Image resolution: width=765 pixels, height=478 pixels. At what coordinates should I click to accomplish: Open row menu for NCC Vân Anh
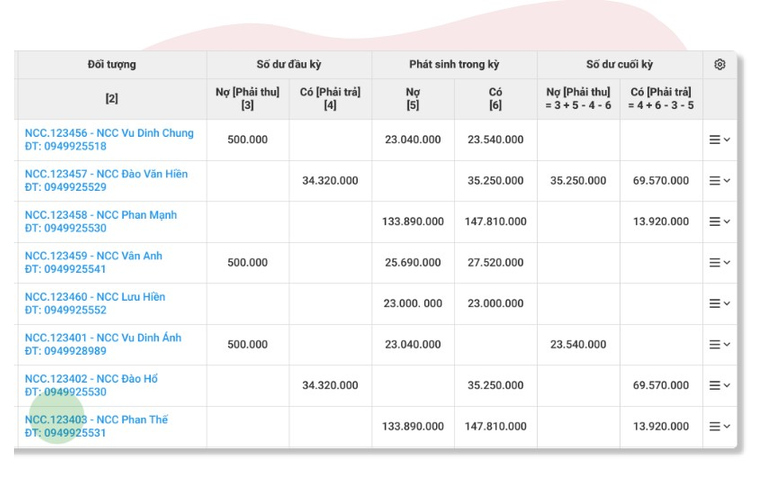point(720,262)
